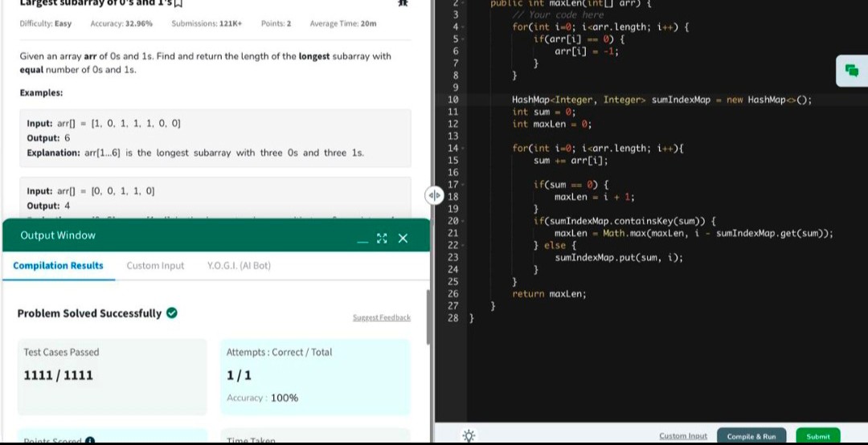Screen dimensions: 868x445
Task: Click the Output: 6 line
Action: [48, 138]
